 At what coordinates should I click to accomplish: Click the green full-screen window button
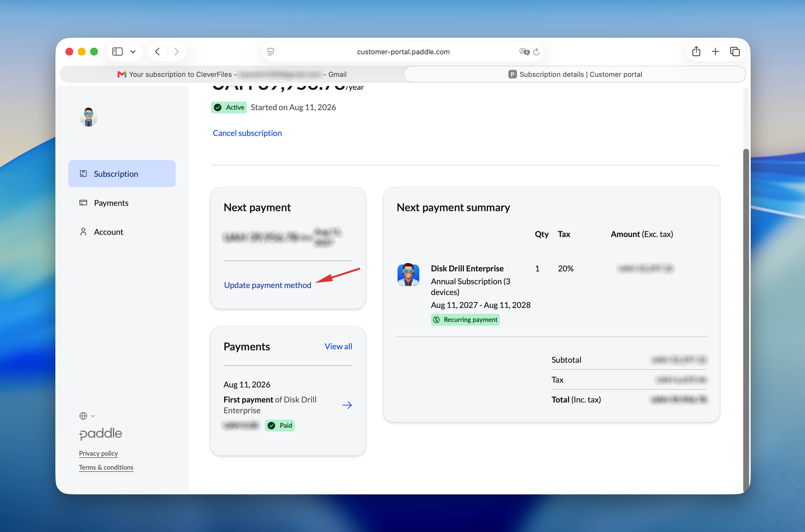tap(94, 52)
